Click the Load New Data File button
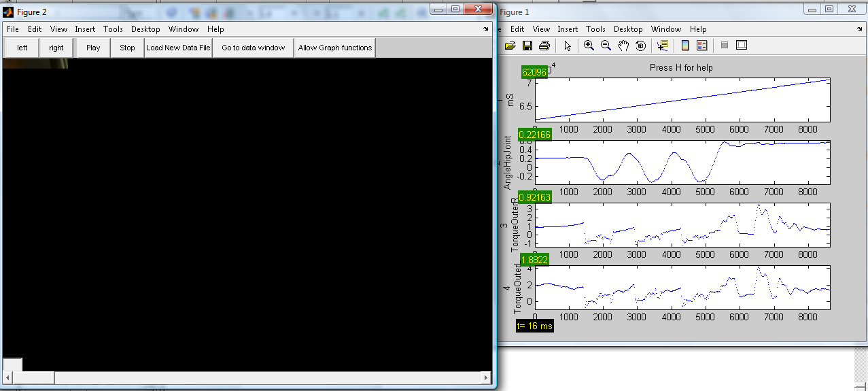This screenshot has width=868, height=391. 178,48
